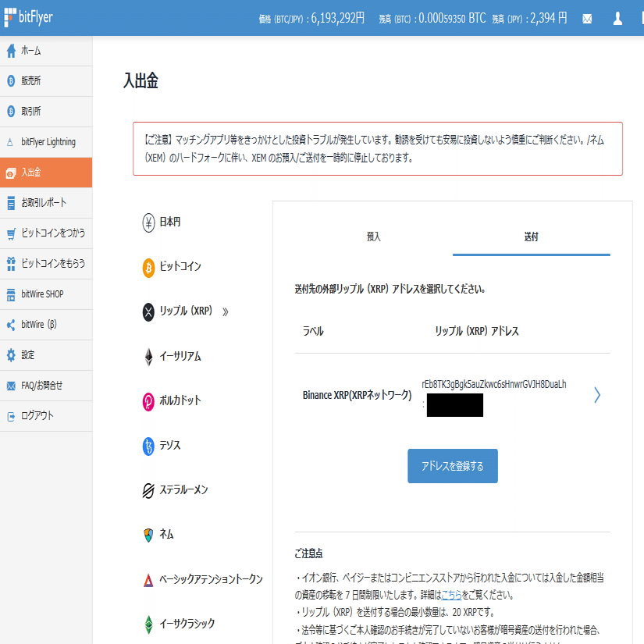Choose ポルカドット in the currency list
The height and width of the screenshot is (644, 644).
point(180,400)
